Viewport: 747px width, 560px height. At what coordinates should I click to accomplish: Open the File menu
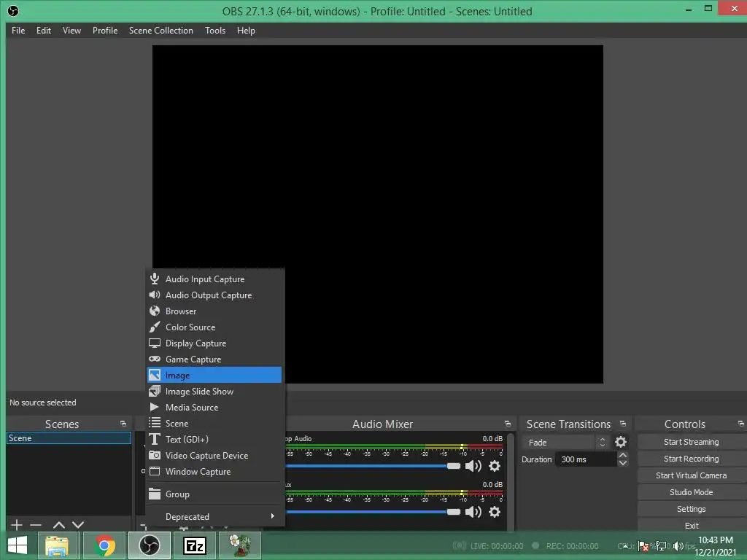[x=18, y=31]
